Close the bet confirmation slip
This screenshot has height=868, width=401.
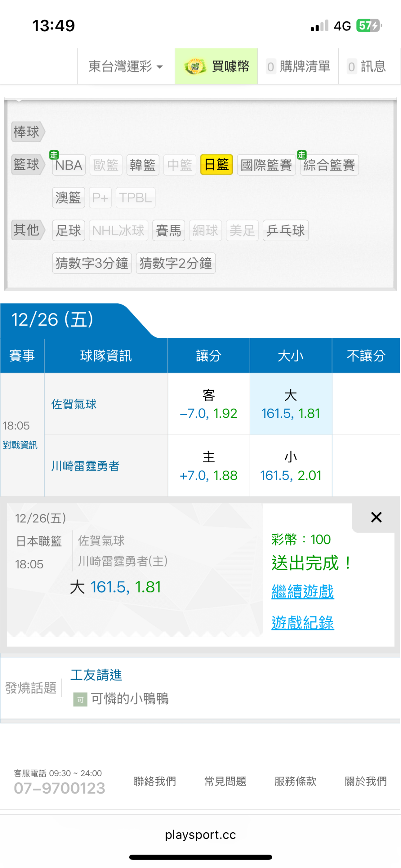click(x=376, y=517)
